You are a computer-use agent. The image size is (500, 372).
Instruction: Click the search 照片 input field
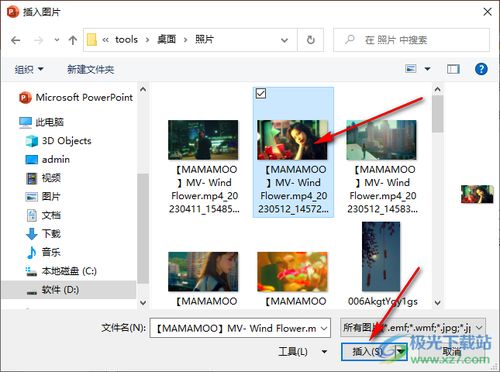click(x=411, y=40)
